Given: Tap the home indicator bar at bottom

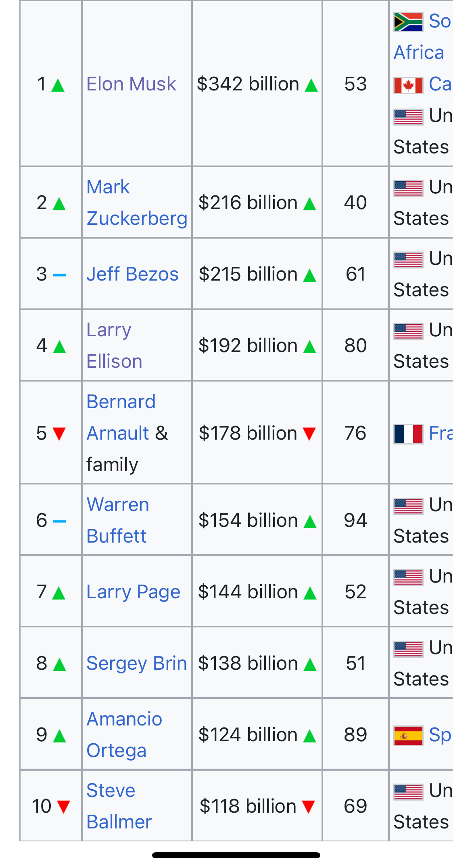Looking at the screenshot, I should (x=236, y=855).
